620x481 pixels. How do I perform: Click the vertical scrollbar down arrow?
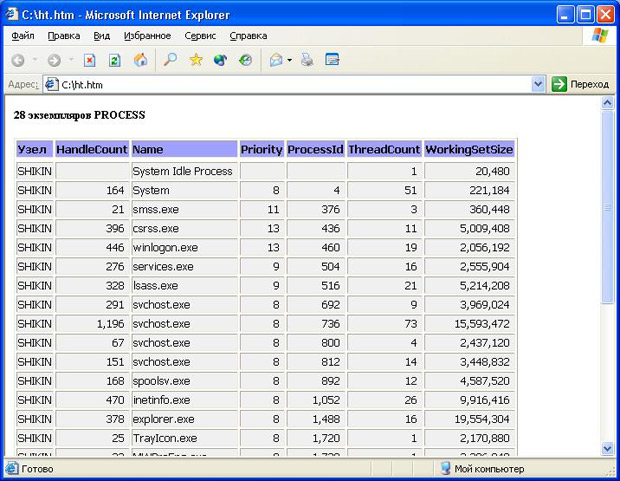[x=607, y=449]
